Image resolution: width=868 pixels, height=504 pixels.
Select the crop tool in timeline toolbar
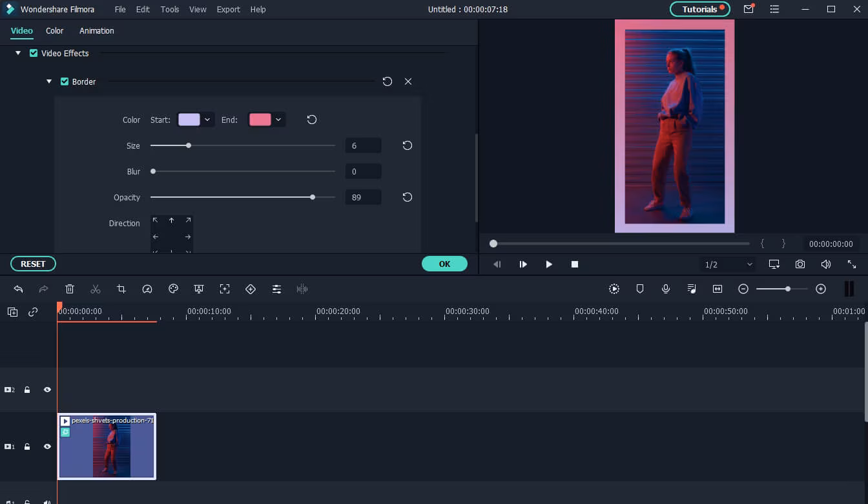point(121,289)
